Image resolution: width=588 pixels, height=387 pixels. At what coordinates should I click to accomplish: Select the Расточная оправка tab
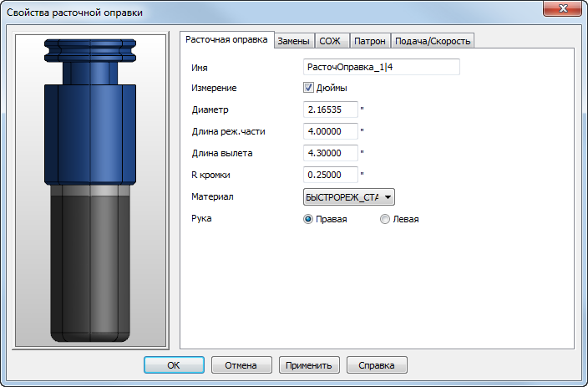(226, 39)
